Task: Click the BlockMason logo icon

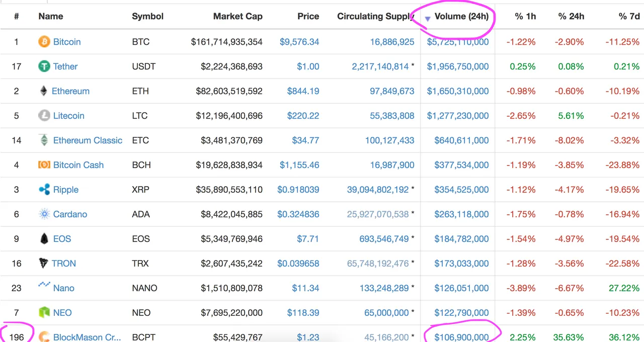Action: click(44, 337)
